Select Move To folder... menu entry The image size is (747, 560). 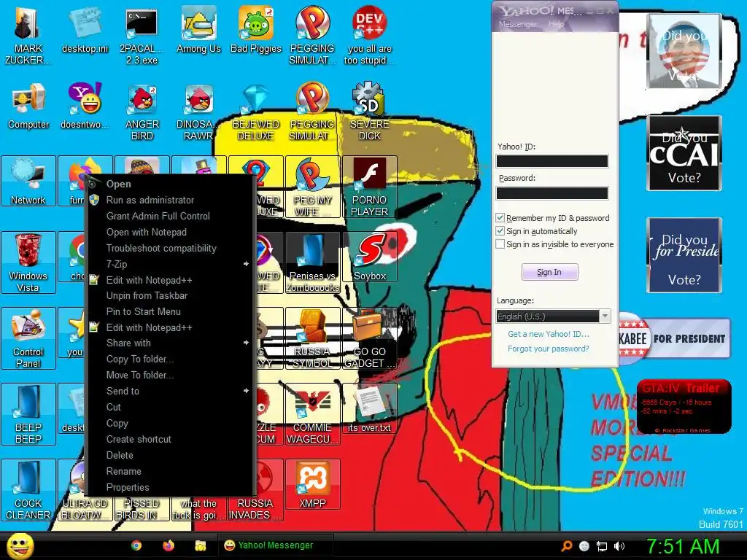[x=171, y=376]
